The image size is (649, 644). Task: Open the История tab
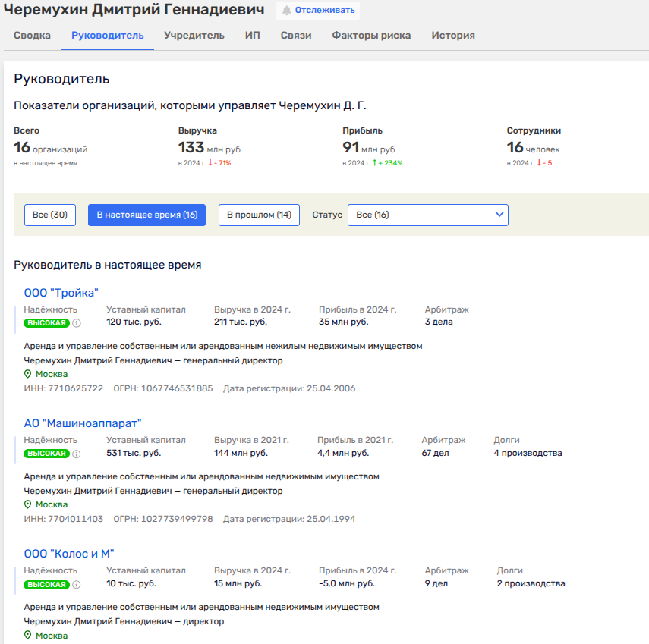[x=453, y=36]
